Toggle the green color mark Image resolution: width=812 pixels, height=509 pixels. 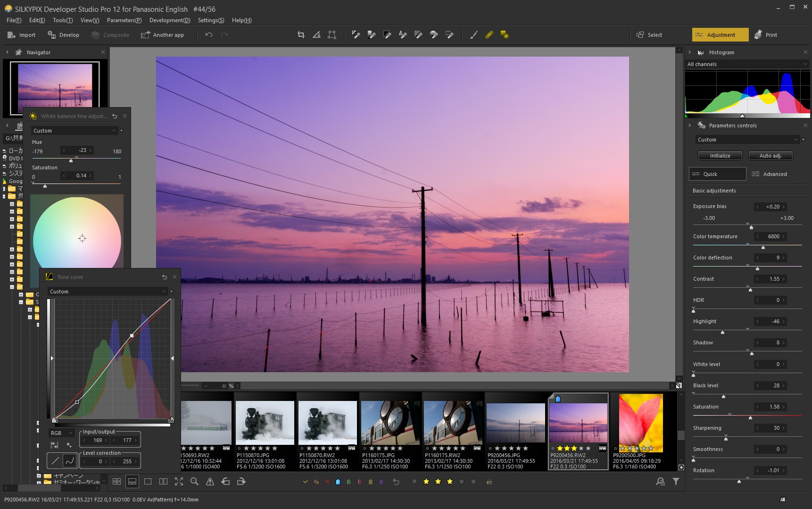click(x=348, y=482)
